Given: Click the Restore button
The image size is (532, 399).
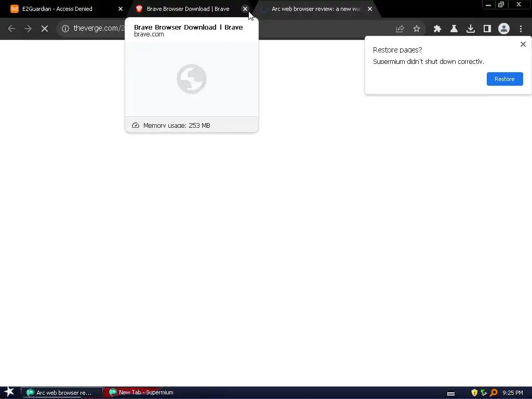Looking at the screenshot, I should 504,79.
